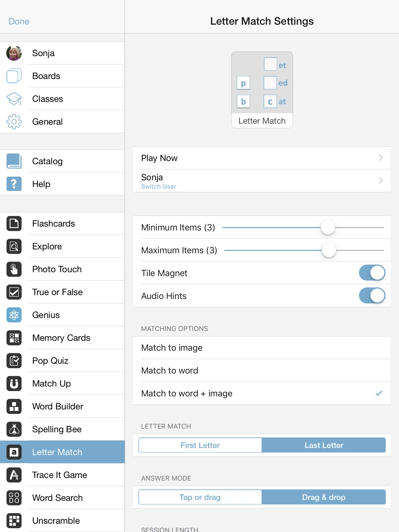Open Photo Touch settings label
The height and width of the screenshot is (532, 399).
pyautogui.click(x=57, y=269)
